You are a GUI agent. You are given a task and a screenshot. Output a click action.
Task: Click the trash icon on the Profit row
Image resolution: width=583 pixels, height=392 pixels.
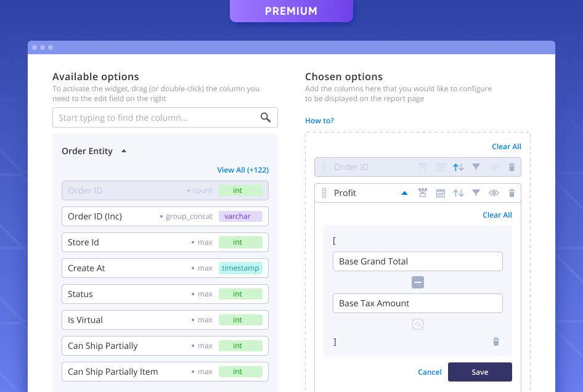(x=512, y=193)
